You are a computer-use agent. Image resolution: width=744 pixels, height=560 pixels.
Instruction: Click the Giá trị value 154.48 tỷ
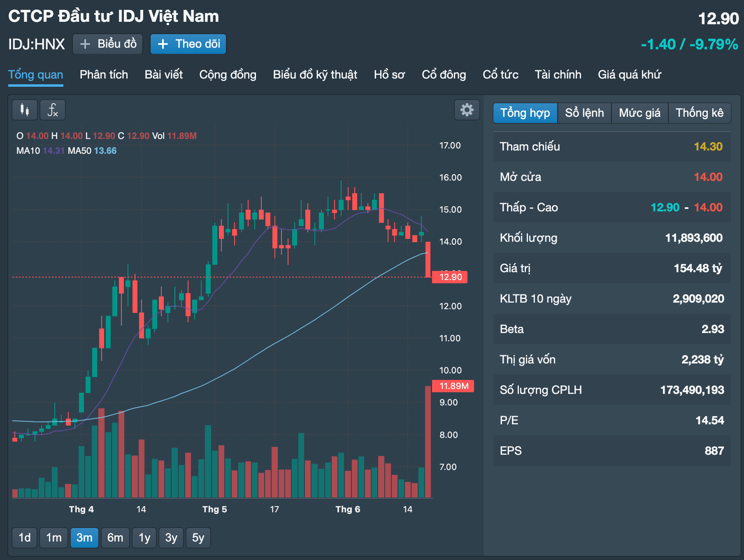(698, 268)
